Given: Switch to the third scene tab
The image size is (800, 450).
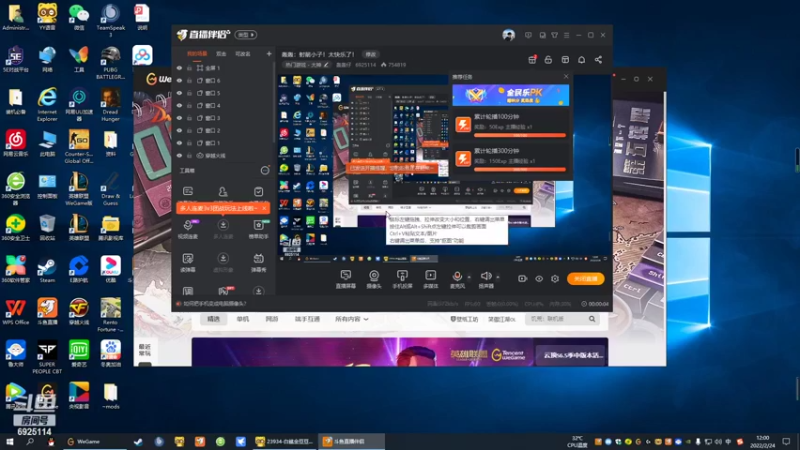Looking at the screenshot, I should click(x=243, y=54).
